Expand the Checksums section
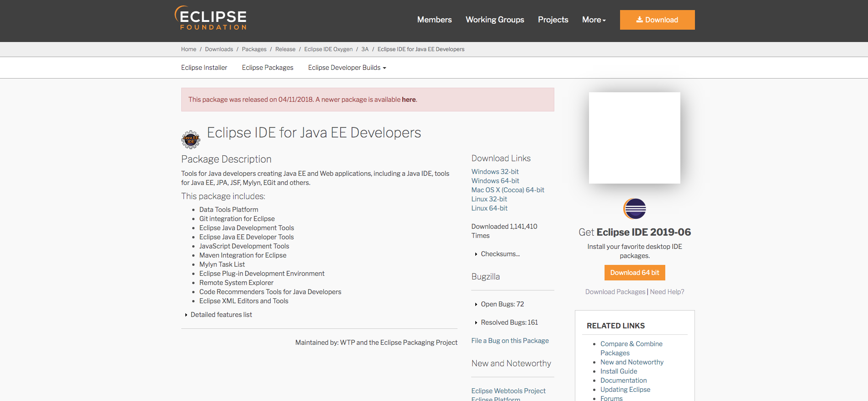868x401 pixels. click(500, 254)
